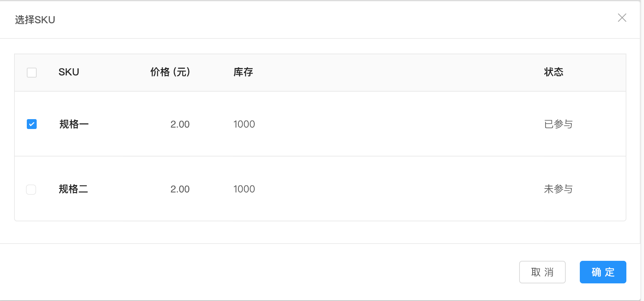Image resolution: width=644 pixels, height=301 pixels.
Task: Select the checkmark icon in 规格一 row
Action: tap(31, 124)
